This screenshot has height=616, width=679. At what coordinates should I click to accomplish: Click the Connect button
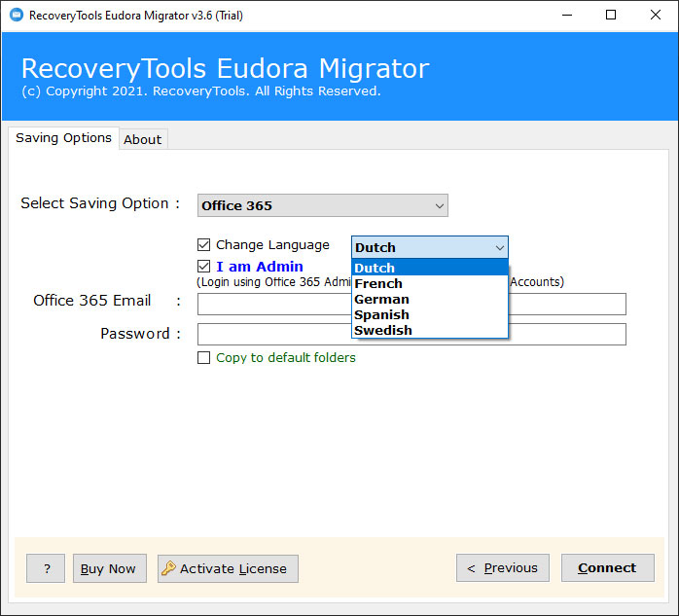pos(608,567)
